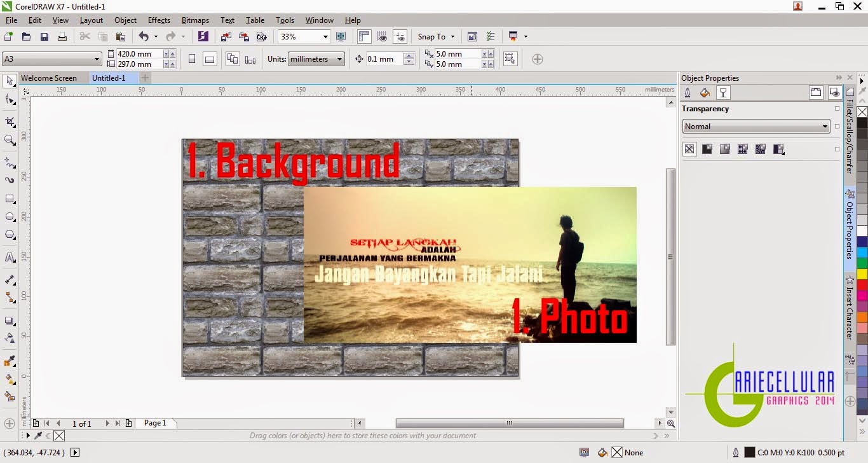Toggle scroll mode button in Object Properties
Image resolution: width=868 pixels, height=463 pixels.
click(816, 93)
